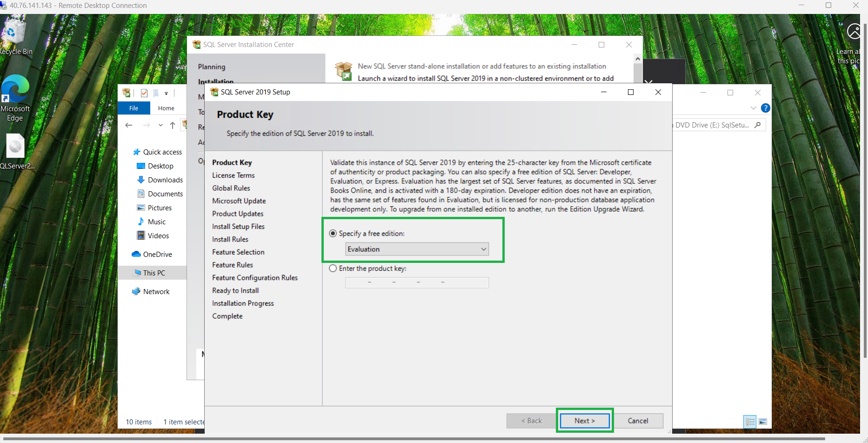Click the File tab in File Explorer
The image size is (868, 443).
pos(134,108)
